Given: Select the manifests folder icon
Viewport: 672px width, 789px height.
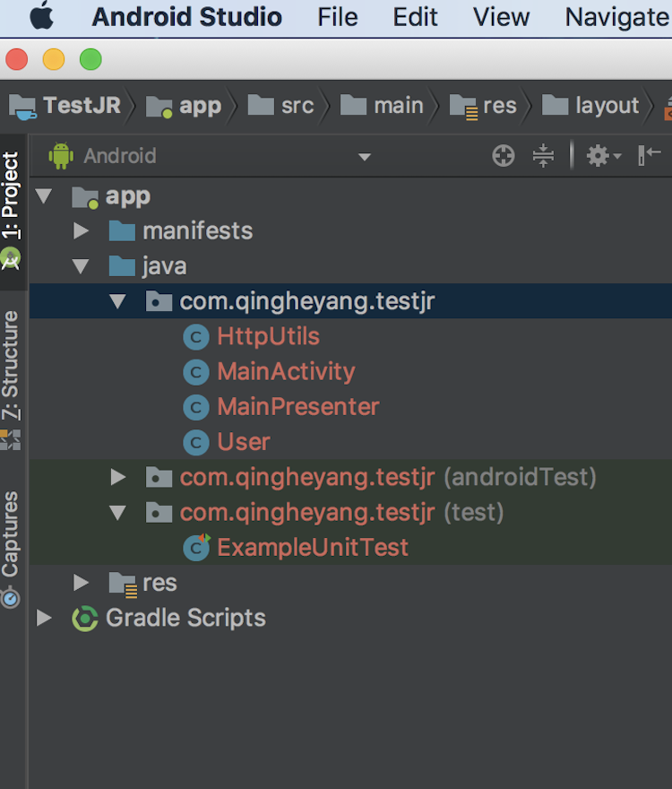Looking at the screenshot, I should point(122,231).
